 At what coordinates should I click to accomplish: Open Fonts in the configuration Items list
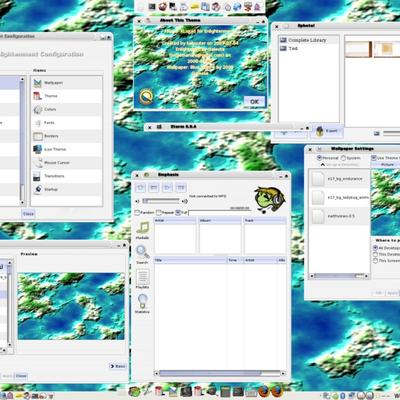[67, 123]
